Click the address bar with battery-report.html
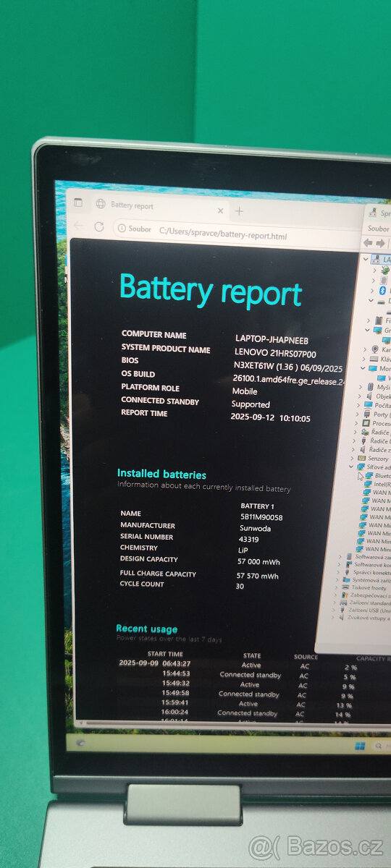Viewport: 391px width, 868px height. click(x=223, y=235)
